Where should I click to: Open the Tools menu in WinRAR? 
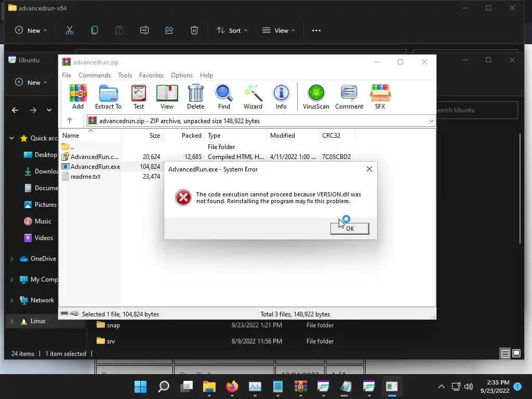click(x=125, y=75)
